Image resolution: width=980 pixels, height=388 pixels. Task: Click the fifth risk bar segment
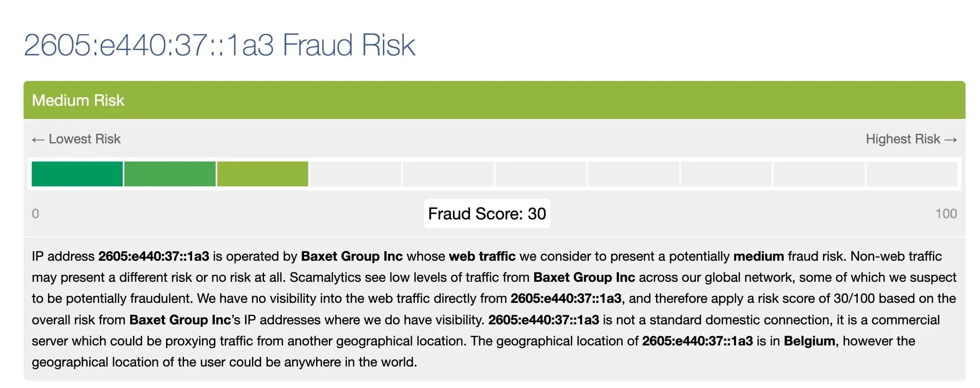448,174
